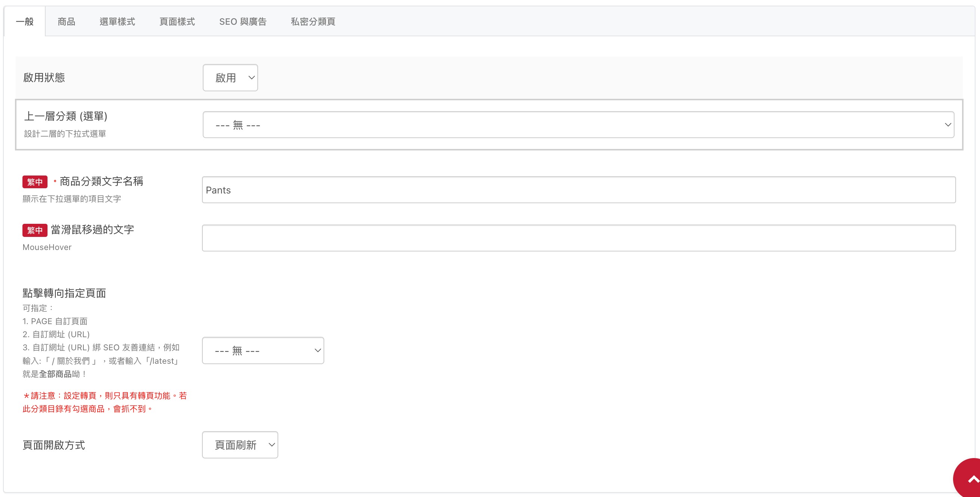This screenshot has width=980, height=497.
Task: Open the 私密分類頁 tab
Action: 313,22
